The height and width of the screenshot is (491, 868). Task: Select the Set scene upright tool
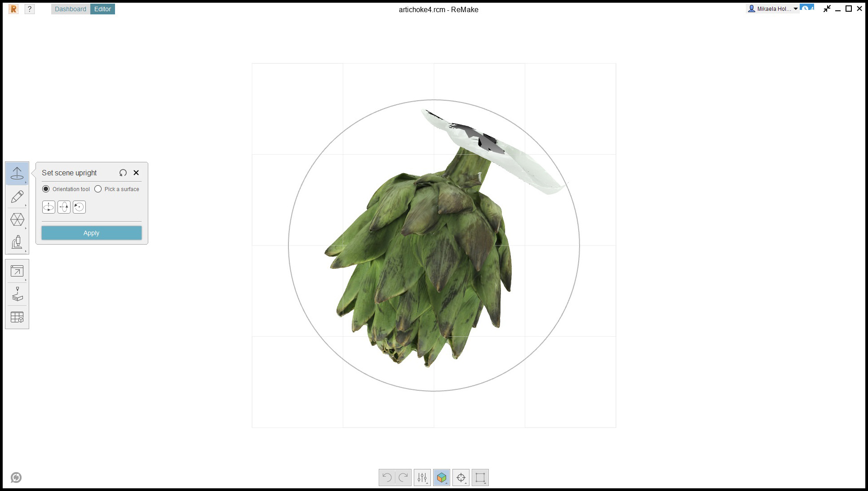pyautogui.click(x=17, y=174)
